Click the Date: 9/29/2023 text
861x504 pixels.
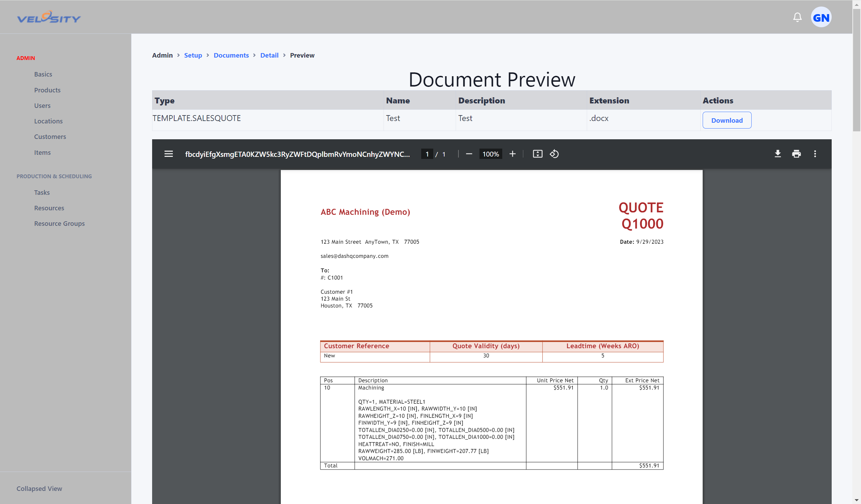point(642,242)
